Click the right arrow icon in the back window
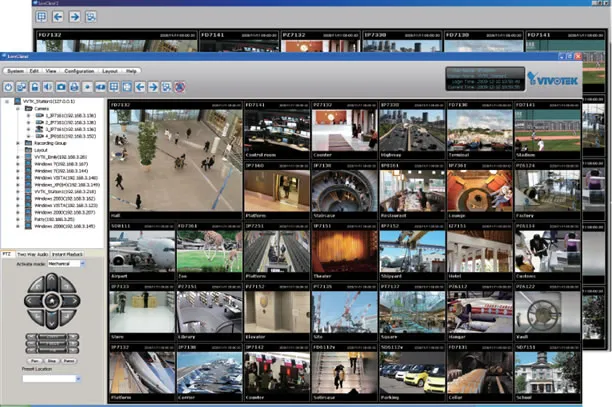Viewport: 612px width, 407px height. pos(75,17)
